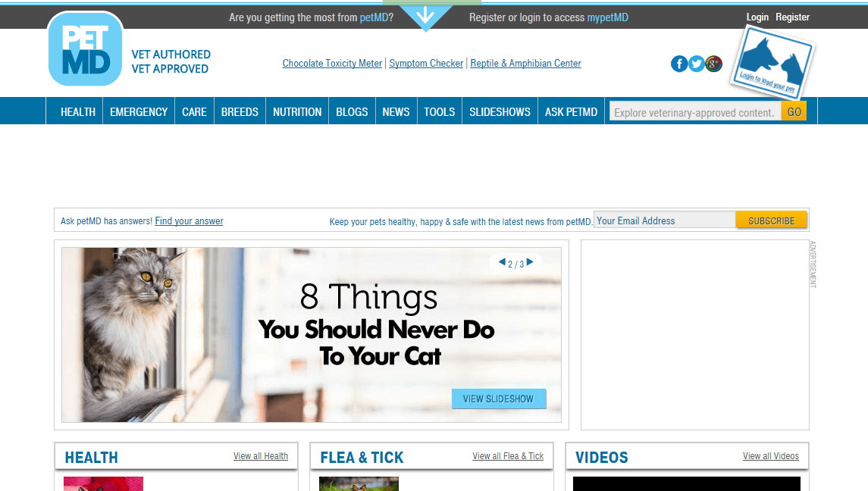Image resolution: width=868 pixels, height=491 pixels.
Task: Open petMD's Facebook page icon
Action: point(679,64)
